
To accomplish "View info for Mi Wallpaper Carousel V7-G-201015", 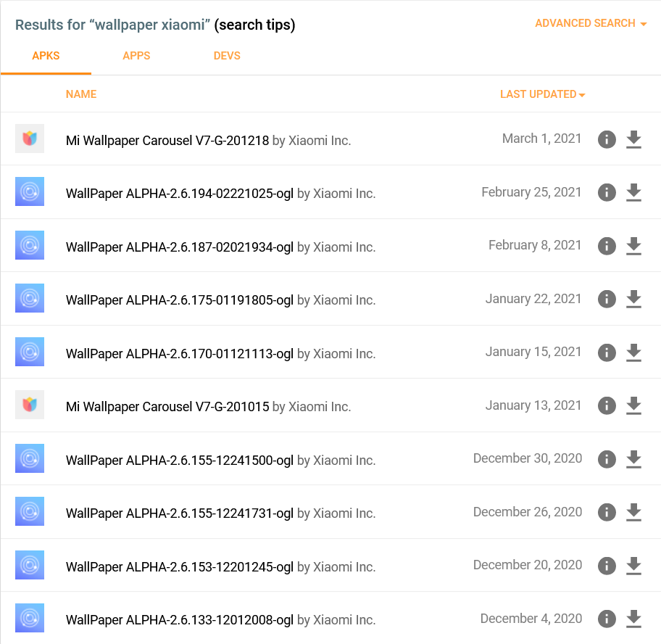I will 607,406.
